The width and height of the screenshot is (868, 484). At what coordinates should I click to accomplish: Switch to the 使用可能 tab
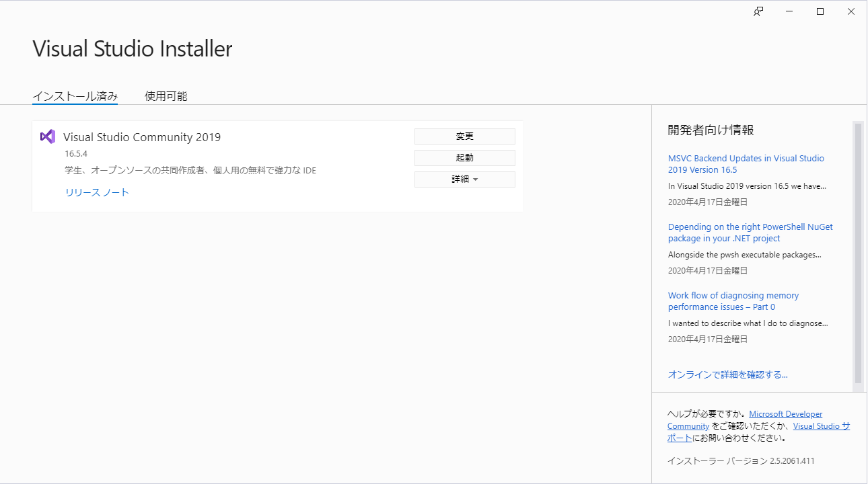pos(166,96)
